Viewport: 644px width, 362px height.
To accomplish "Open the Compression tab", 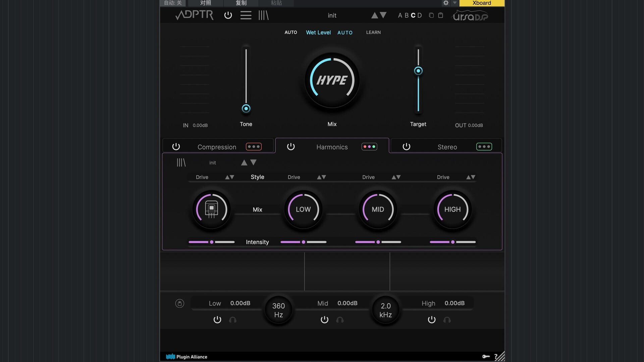I will pyautogui.click(x=217, y=147).
